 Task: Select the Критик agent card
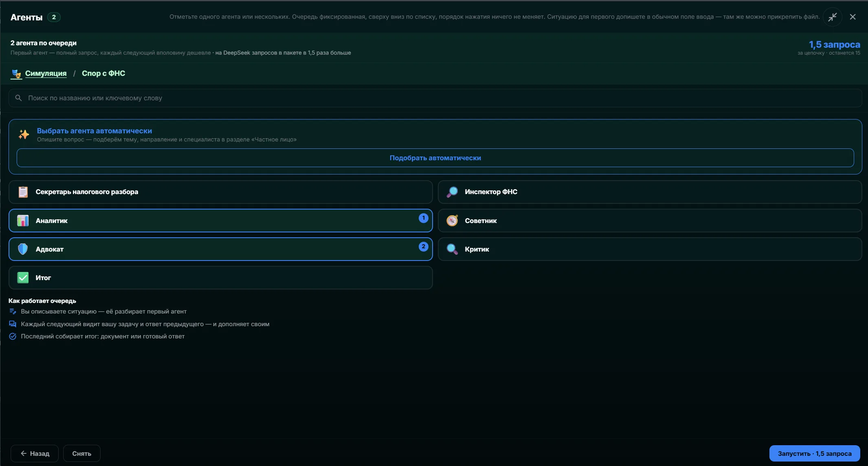tap(650, 249)
